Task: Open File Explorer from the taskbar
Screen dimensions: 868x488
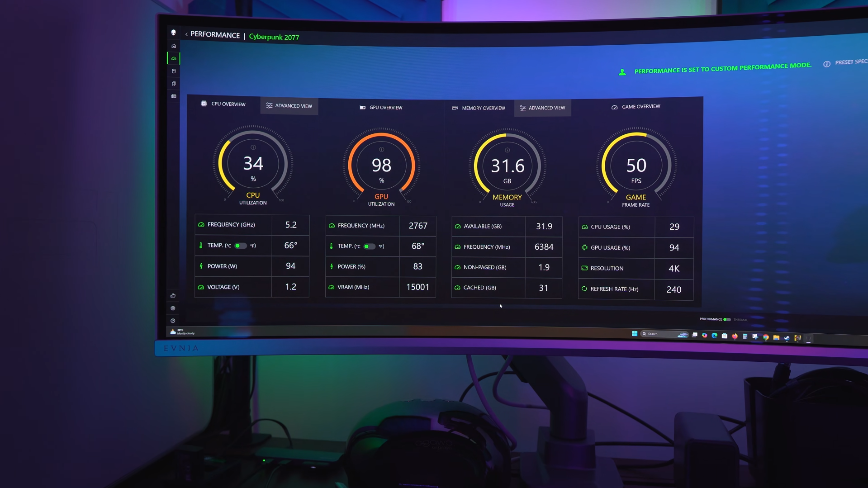Action: pyautogui.click(x=776, y=337)
